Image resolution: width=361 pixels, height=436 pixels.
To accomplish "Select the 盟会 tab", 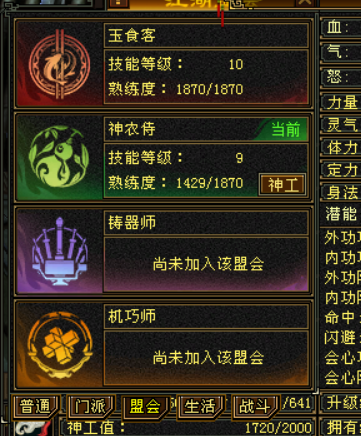I will click(x=145, y=406).
